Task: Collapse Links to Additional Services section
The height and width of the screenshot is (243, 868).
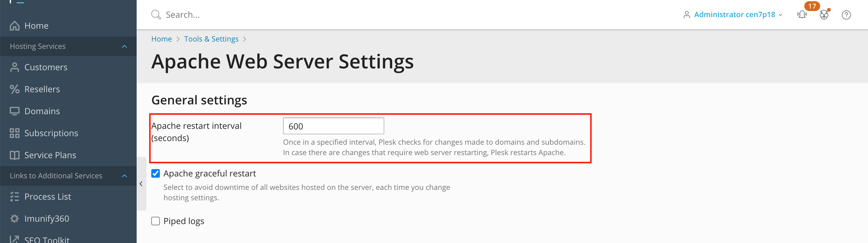Action: tap(124, 176)
